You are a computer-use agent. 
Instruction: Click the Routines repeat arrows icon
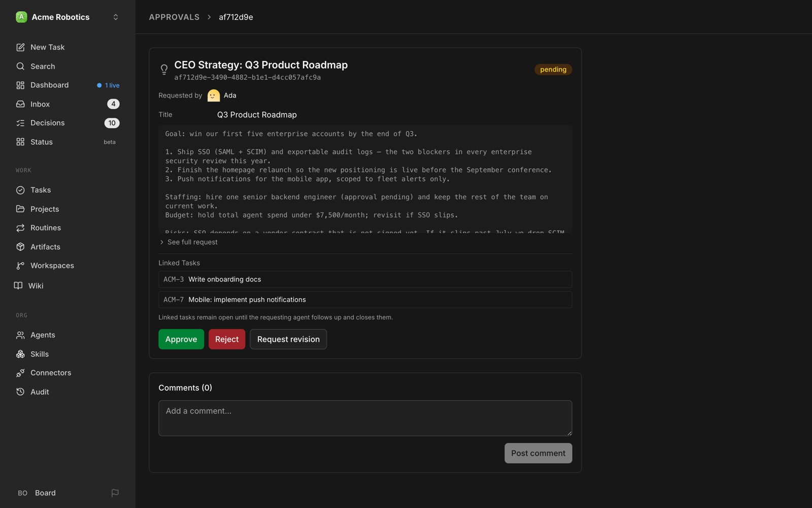[20, 228]
